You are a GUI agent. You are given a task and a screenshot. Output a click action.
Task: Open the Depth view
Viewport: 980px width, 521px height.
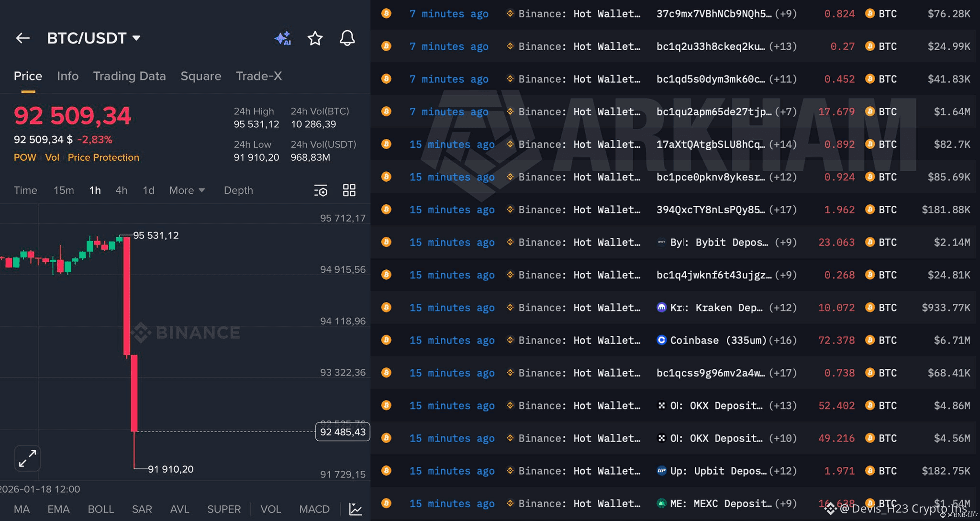(238, 190)
